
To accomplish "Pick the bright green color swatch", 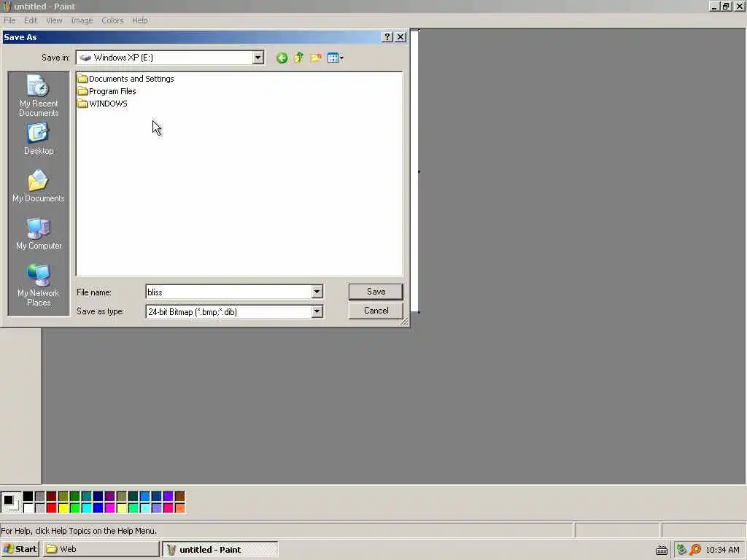I will (x=75, y=508).
